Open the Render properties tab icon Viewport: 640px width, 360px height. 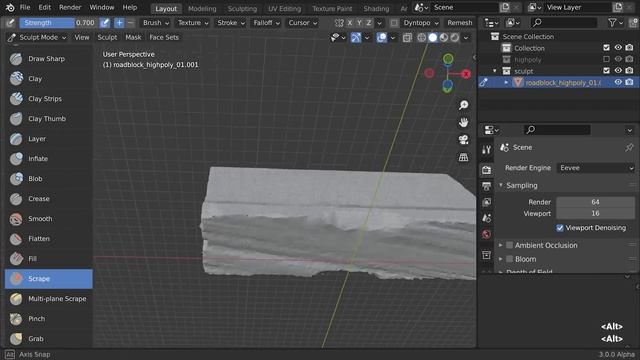tap(486, 170)
